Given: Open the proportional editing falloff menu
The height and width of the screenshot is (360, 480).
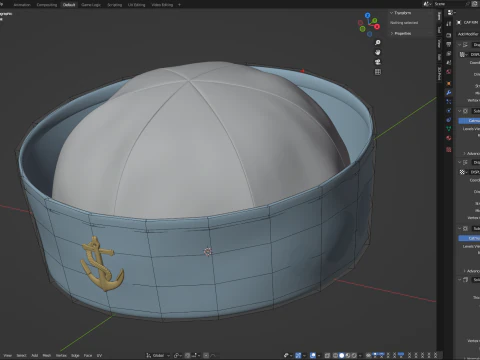Looking at the screenshot, I should click(214, 355).
